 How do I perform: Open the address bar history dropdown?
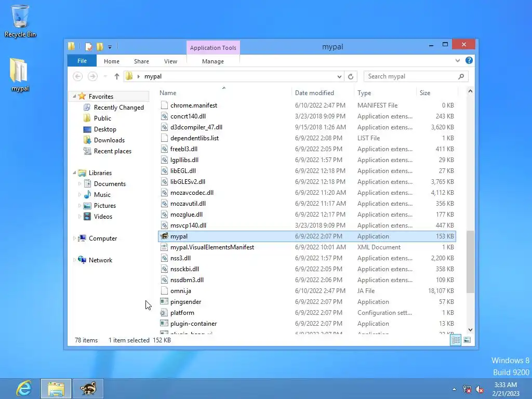coord(339,77)
